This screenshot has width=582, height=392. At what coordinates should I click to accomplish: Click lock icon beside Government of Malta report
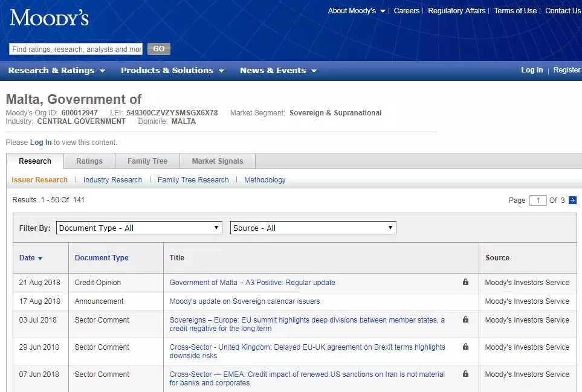tap(465, 282)
